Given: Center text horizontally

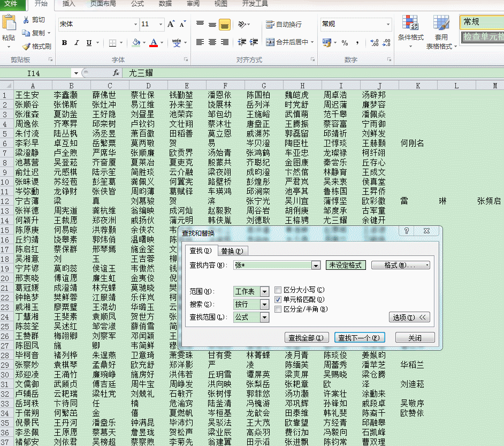Looking at the screenshot, I should click(x=212, y=42).
